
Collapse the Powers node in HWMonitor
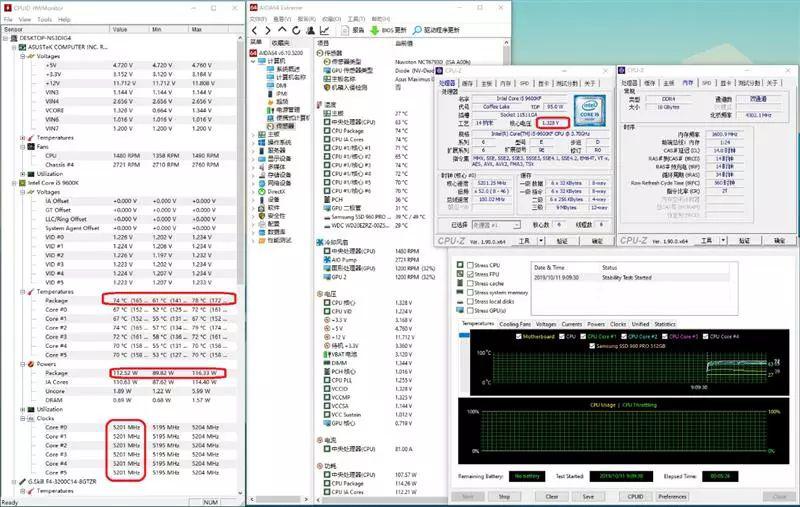(22, 364)
